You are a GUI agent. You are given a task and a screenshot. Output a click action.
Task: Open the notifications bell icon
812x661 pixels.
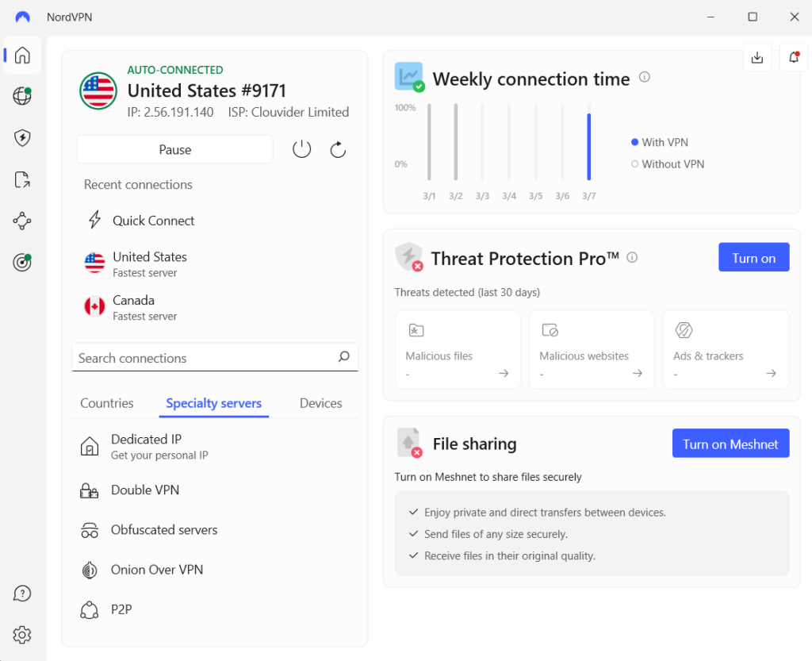pos(793,57)
